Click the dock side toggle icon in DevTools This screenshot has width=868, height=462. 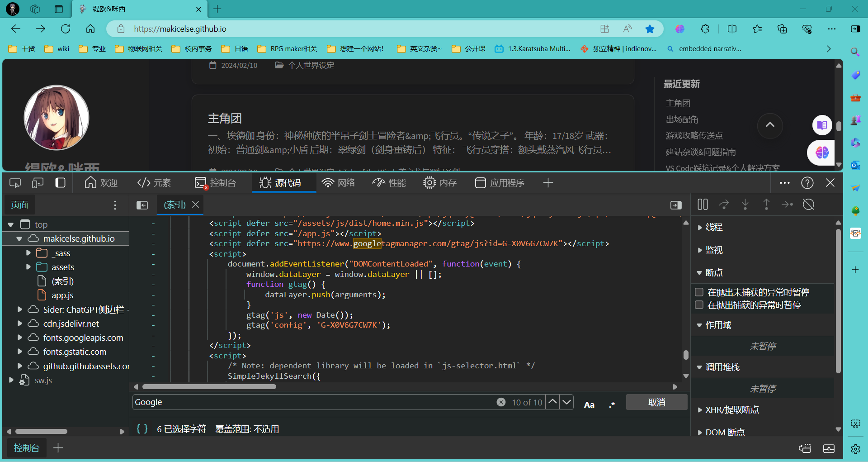pos(60,183)
